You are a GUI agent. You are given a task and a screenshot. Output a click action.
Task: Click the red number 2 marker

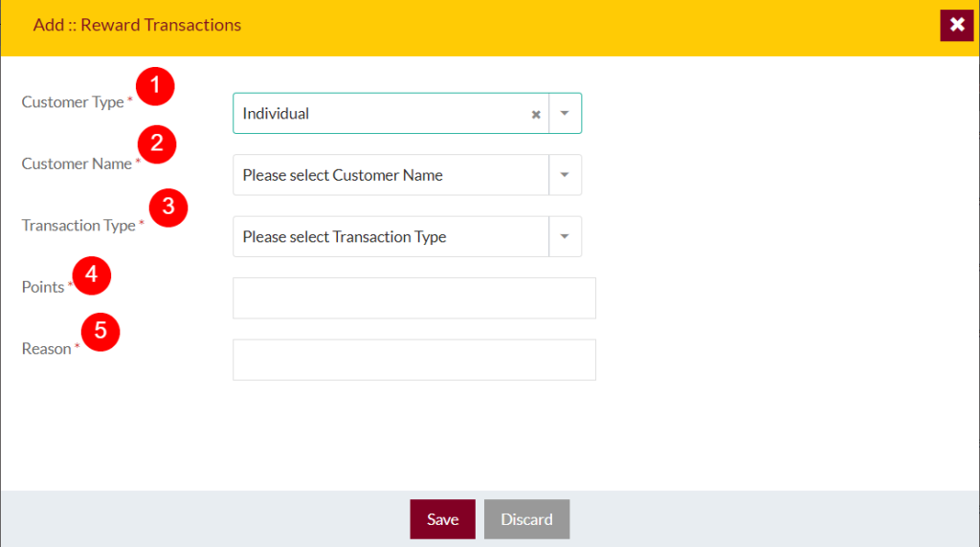pyautogui.click(x=157, y=144)
